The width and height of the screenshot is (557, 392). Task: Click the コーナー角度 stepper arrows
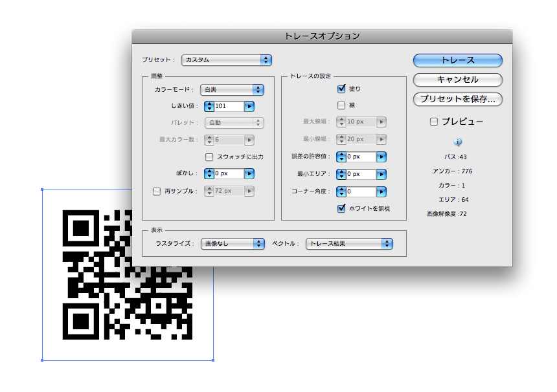[x=341, y=191]
